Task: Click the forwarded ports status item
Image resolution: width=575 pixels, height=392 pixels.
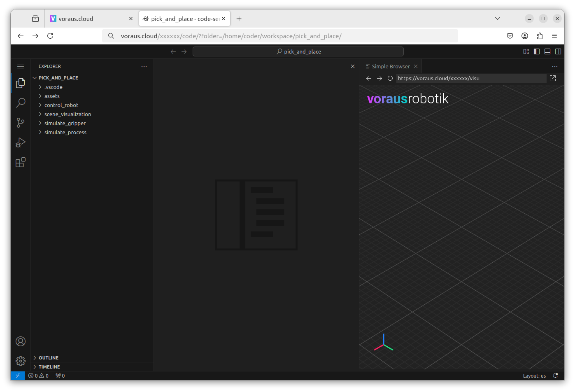Action: (60, 376)
